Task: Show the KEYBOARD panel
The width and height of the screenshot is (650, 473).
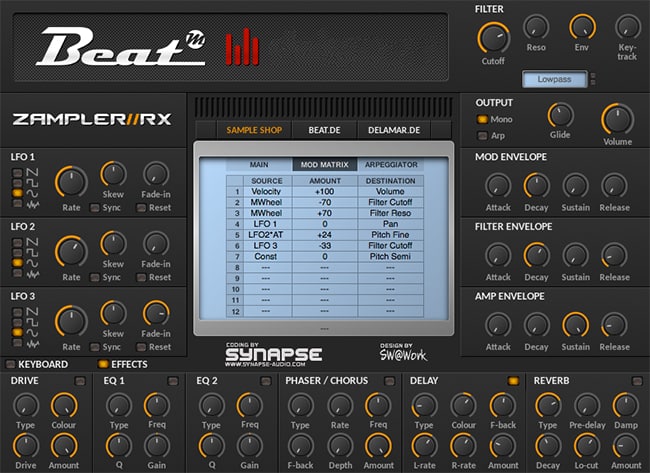Action: click(37, 364)
